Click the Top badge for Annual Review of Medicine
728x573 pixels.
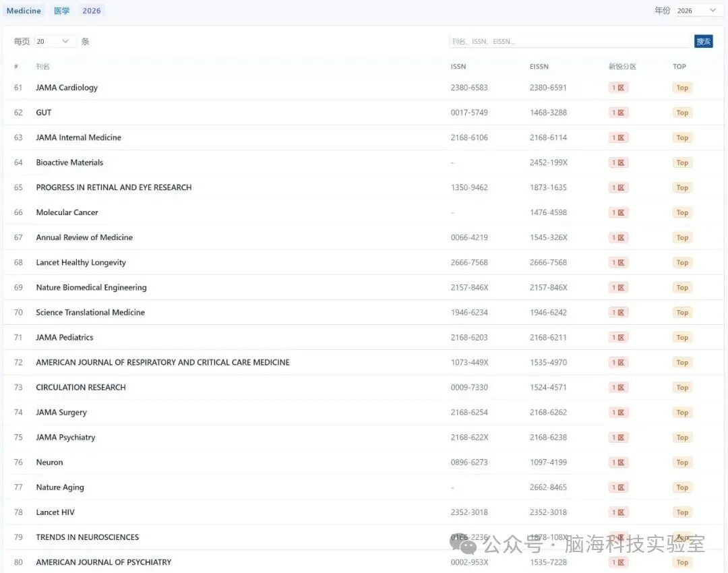[x=682, y=237]
